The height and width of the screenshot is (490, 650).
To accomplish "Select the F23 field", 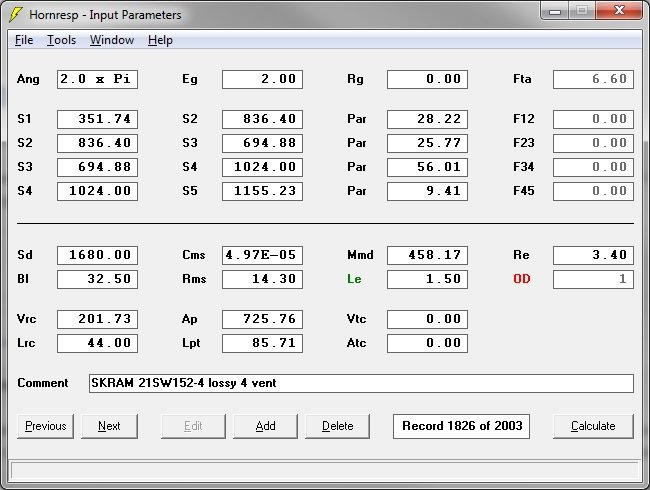I will click(593, 143).
